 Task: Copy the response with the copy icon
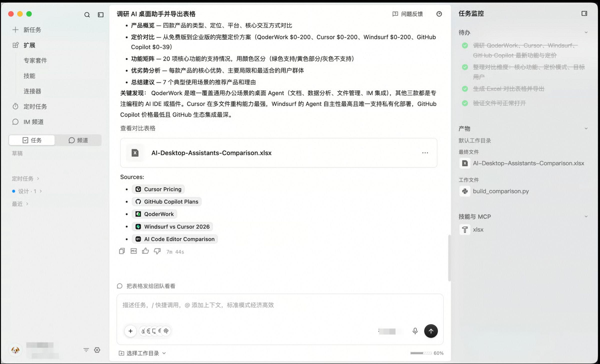tap(122, 251)
